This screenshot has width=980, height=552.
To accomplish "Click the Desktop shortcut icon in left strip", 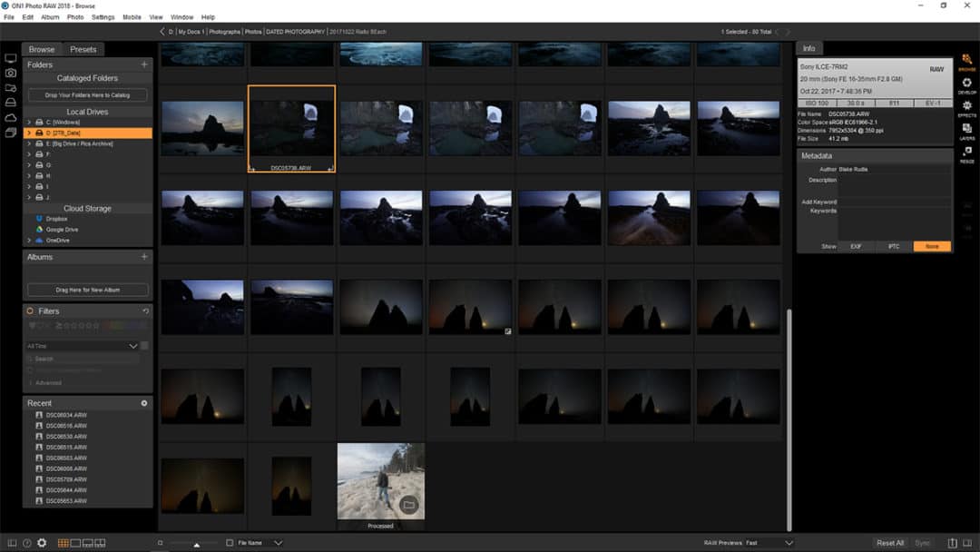I will [x=11, y=58].
